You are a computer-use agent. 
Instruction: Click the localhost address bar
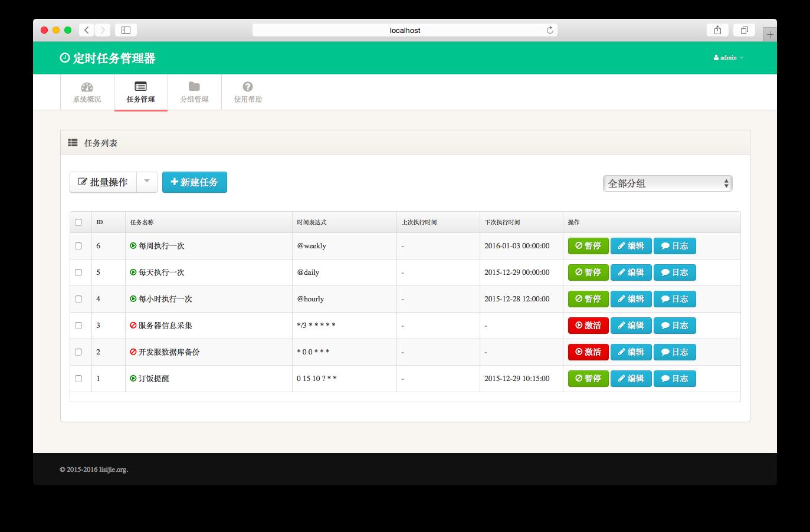click(405, 30)
